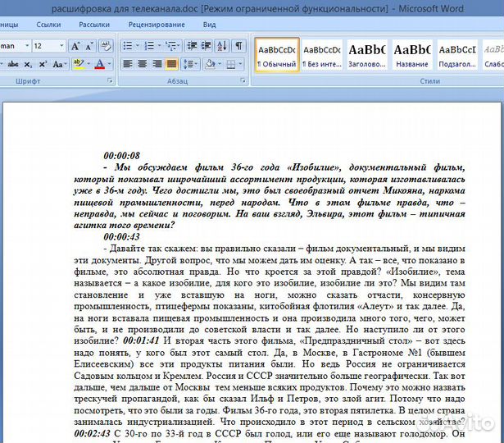Screen dimensions: 504x443
Task: Click the inline timestamp 00:01:41
Action: [141, 340]
